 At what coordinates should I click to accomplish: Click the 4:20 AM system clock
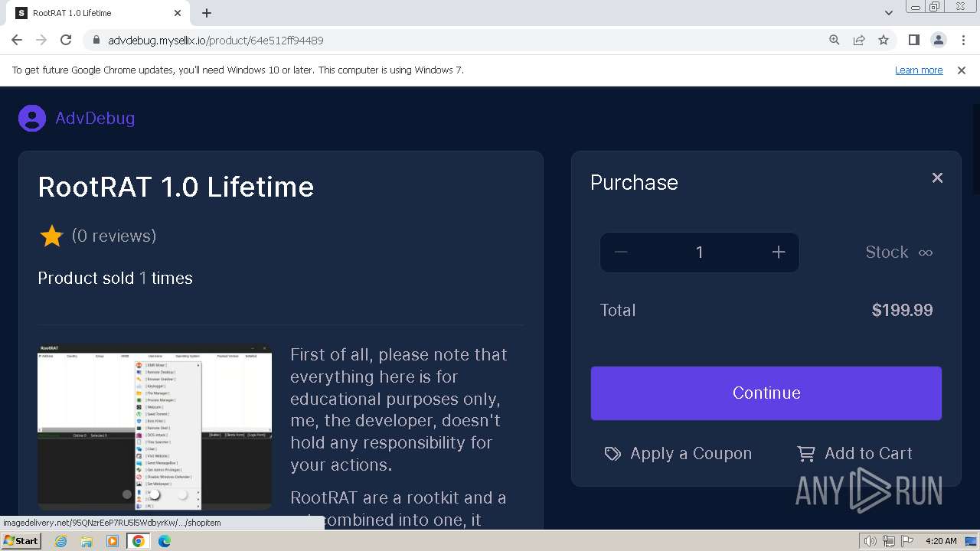941,541
